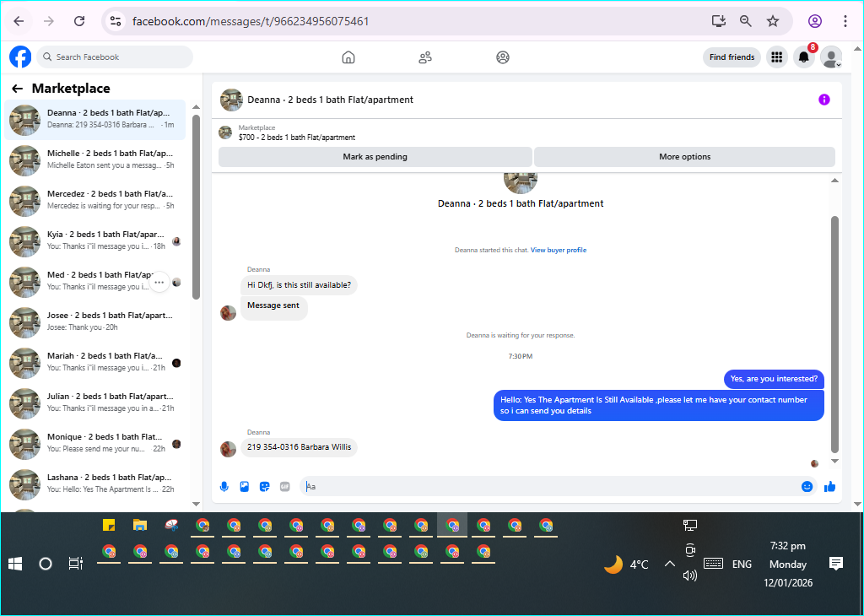This screenshot has height=616, width=864.
Task: Open the Chrome profile icon
Action: click(815, 21)
